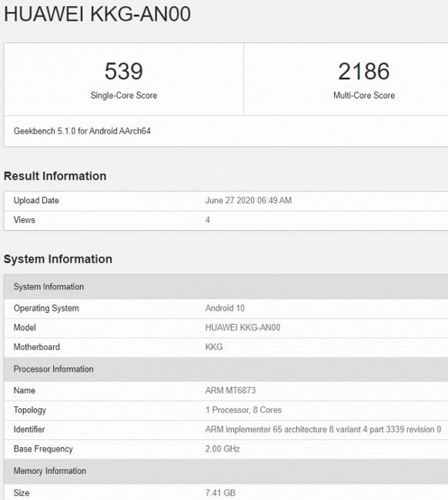Image resolution: width=448 pixels, height=500 pixels.
Task: Click the System Information section heading
Action: coord(58,259)
